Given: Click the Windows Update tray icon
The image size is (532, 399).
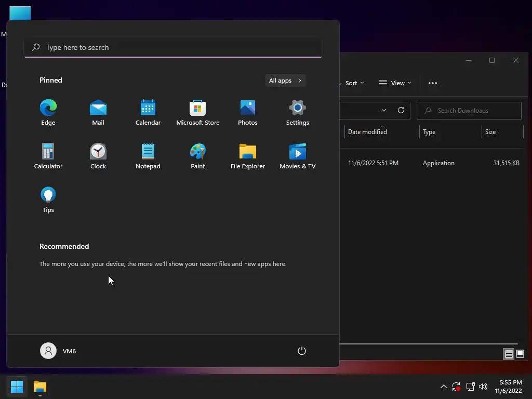Looking at the screenshot, I should 456,387.
